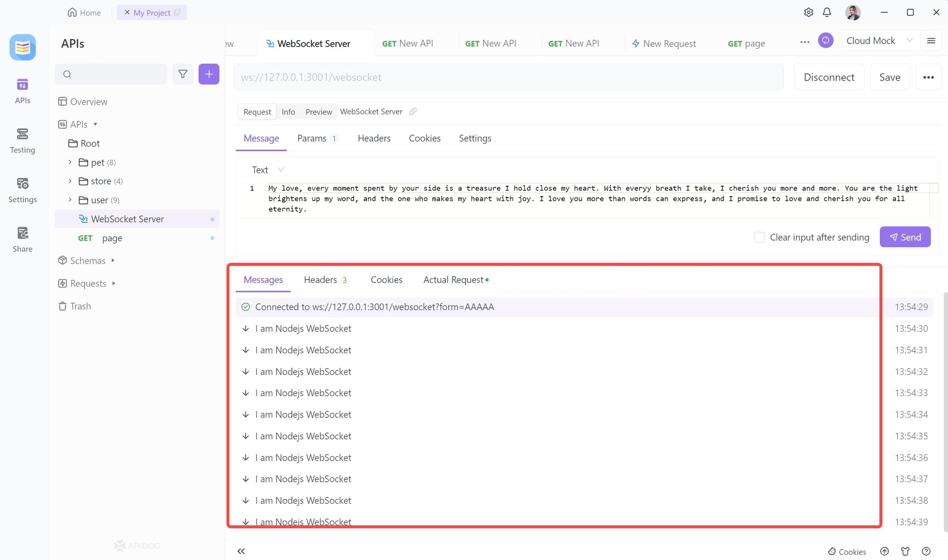Open the Settings section in sidebar
948x560 pixels.
(x=22, y=190)
